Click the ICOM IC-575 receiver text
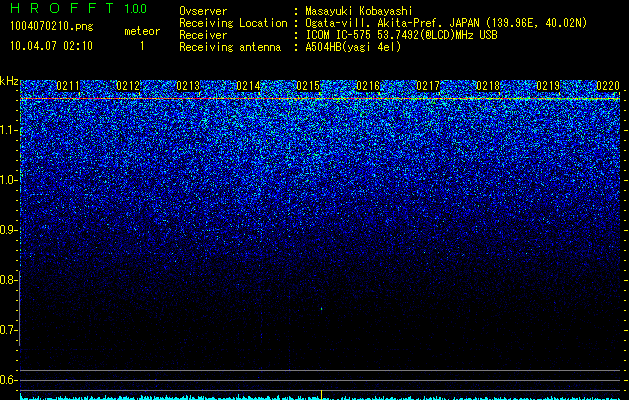The image size is (629, 400). point(401,35)
